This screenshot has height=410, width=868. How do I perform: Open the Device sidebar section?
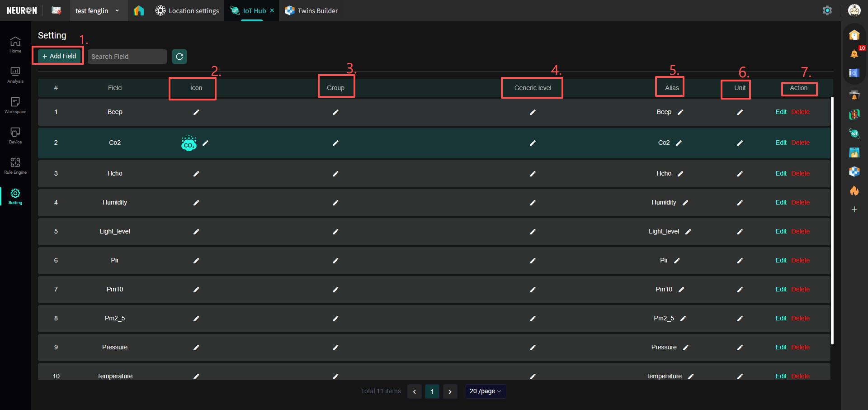(15, 135)
